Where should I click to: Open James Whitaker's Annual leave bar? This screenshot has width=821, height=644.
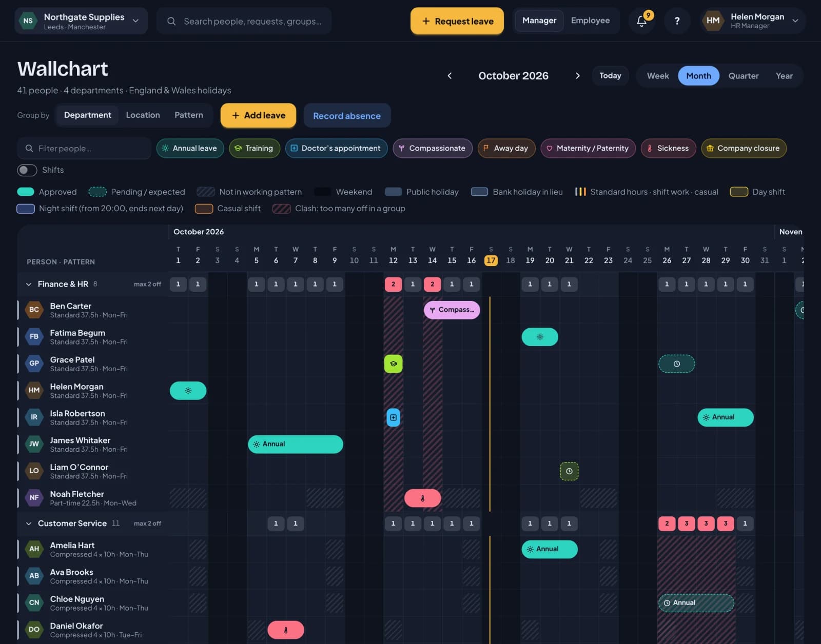[x=296, y=444]
